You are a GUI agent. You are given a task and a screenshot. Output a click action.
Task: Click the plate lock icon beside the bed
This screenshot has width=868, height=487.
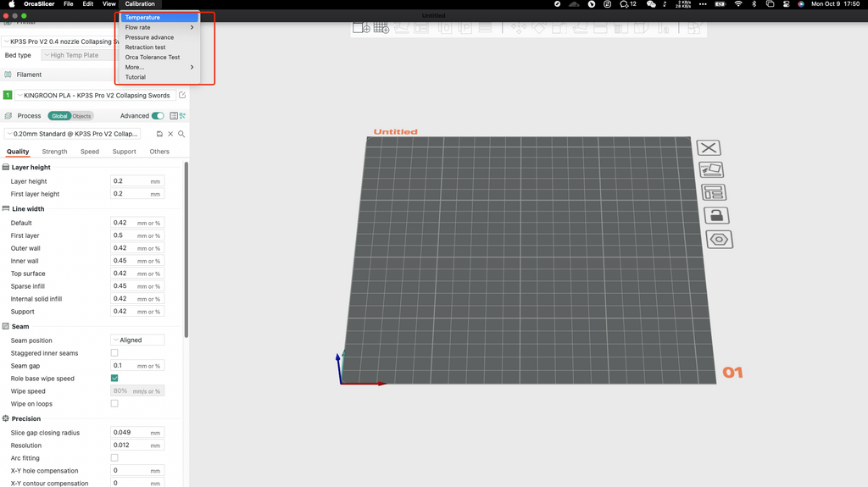[716, 216]
